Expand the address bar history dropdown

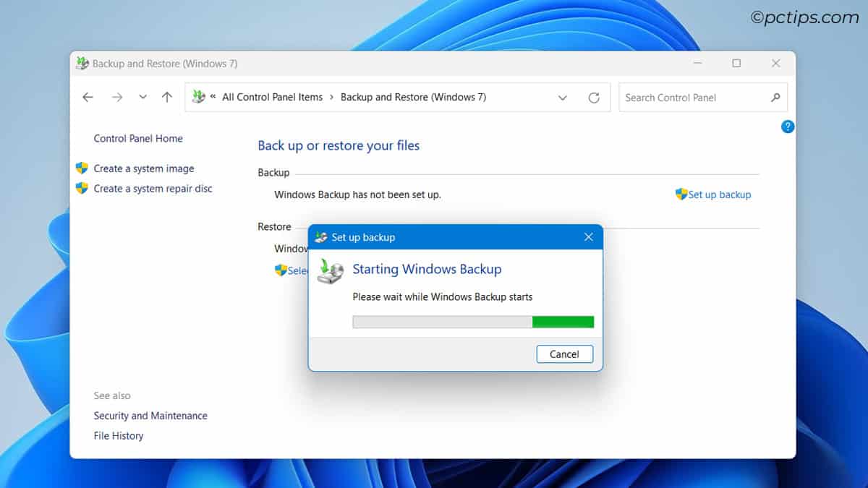click(563, 98)
